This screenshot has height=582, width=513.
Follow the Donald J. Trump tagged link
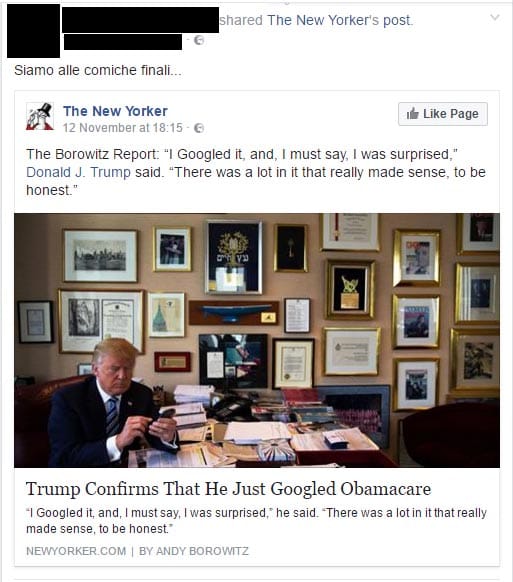point(78,172)
